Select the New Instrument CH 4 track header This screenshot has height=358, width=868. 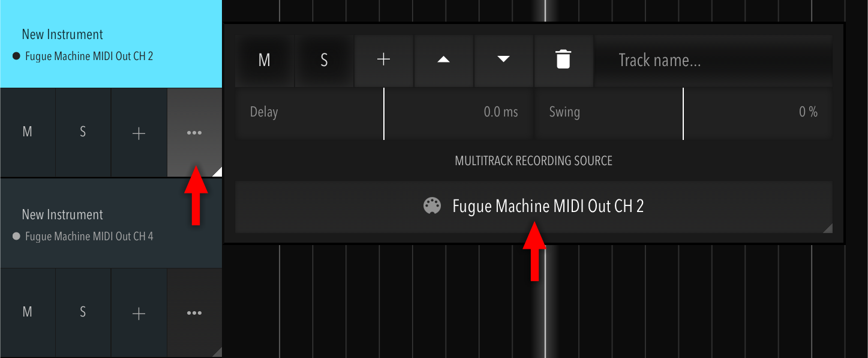point(111,223)
